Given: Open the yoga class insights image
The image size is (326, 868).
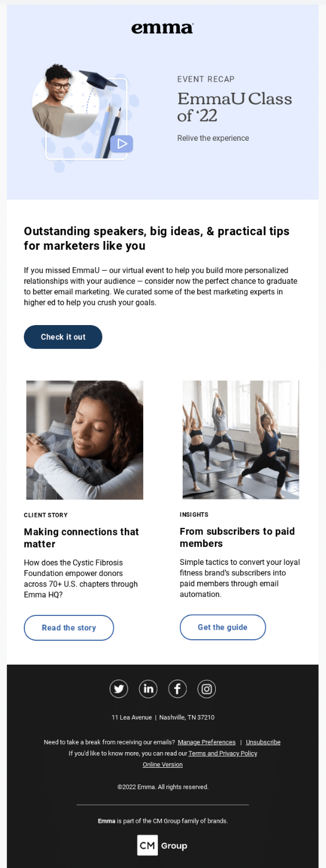Looking at the screenshot, I should pos(241,440).
